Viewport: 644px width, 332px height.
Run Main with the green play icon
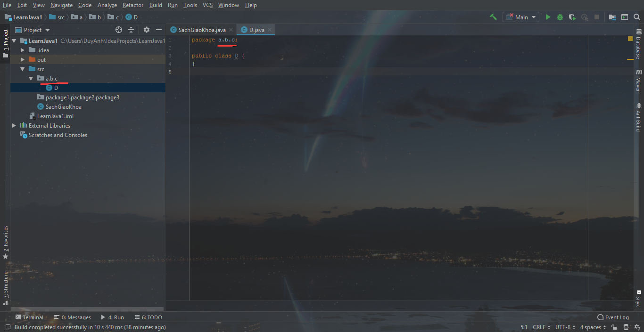pos(548,17)
